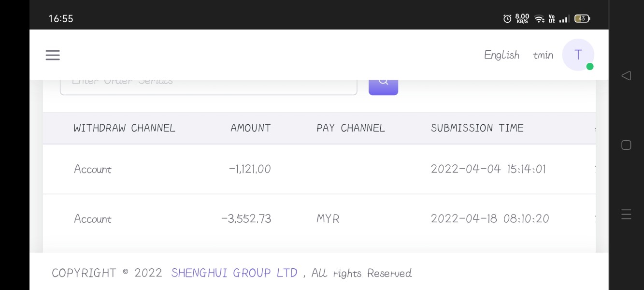
Task: Tap the alarm clock status icon
Action: pyautogui.click(x=507, y=19)
